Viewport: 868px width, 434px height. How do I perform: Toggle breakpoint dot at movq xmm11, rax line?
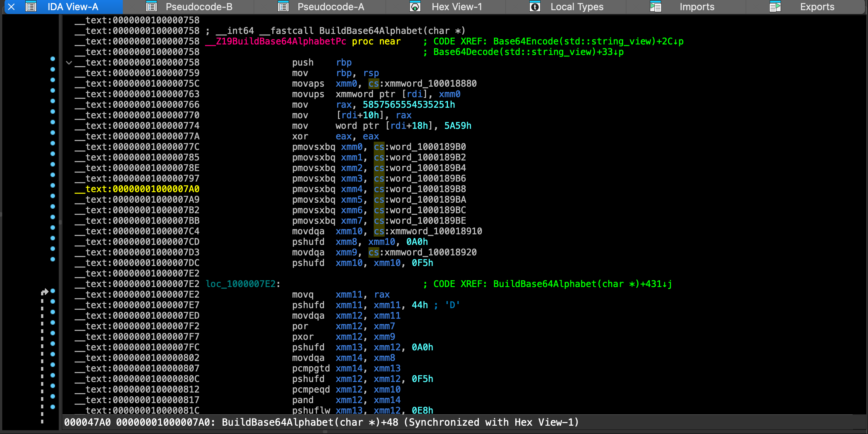coord(53,291)
